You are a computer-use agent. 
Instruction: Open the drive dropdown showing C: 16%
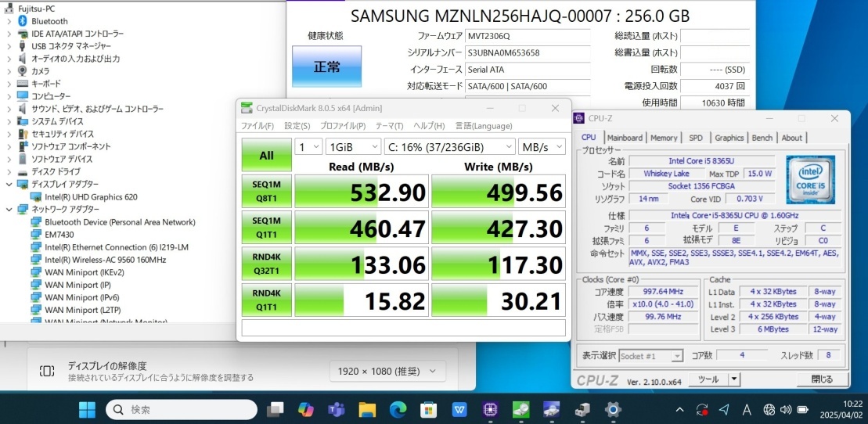click(x=450, y=147)
